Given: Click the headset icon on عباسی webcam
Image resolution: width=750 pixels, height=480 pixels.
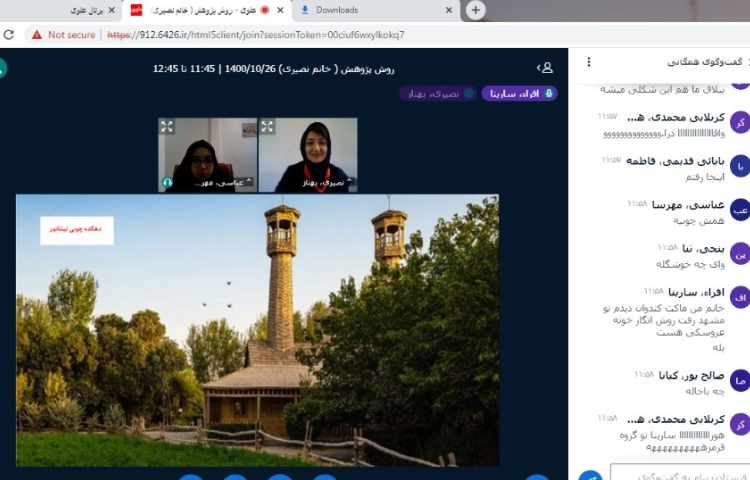Looking at the screenshot, I should click(167, 182).
